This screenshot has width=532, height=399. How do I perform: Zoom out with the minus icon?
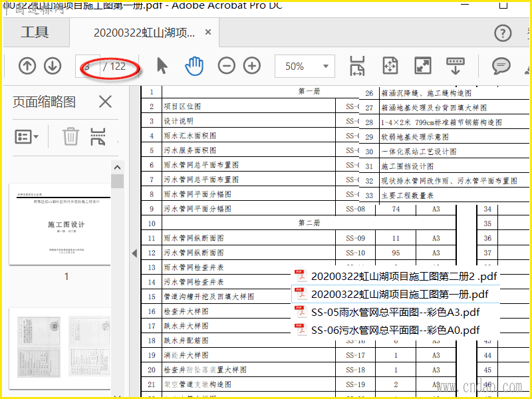(x=227, y=66)
